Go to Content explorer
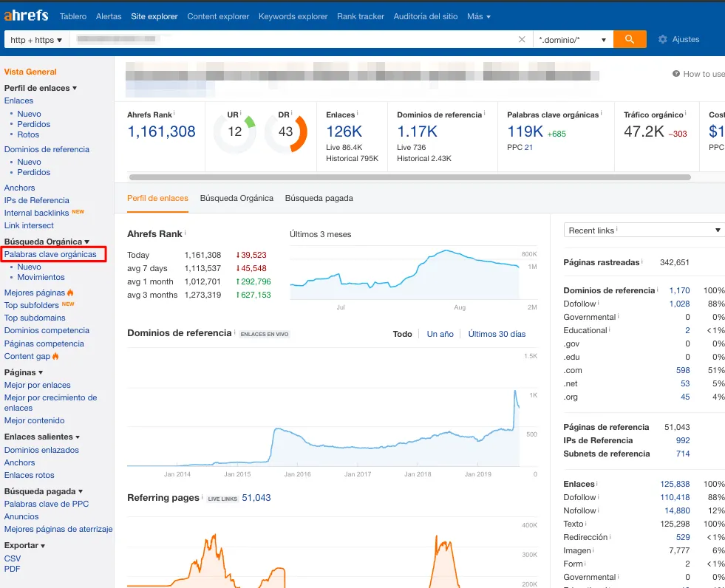Viewport: 725px width, 588px height. pos(218,16)
